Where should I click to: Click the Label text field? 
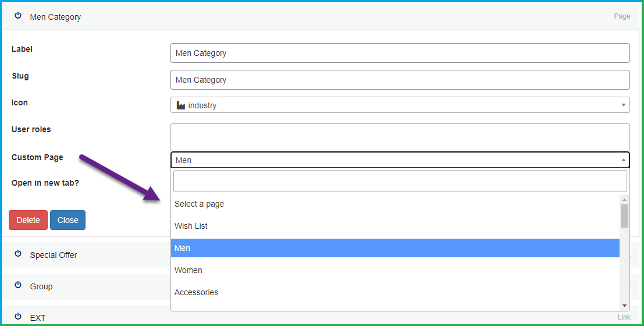[x=400, y=53]
